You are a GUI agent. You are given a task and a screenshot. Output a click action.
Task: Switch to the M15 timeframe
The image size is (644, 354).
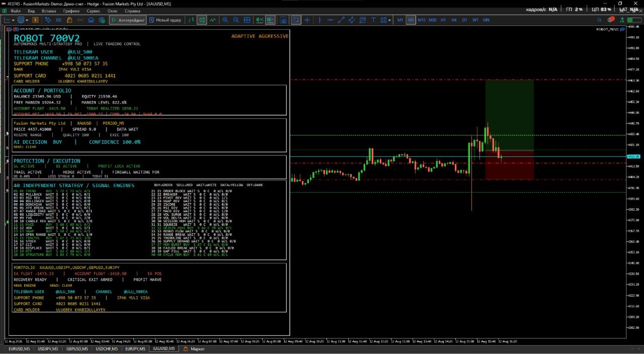click(422, 20)
